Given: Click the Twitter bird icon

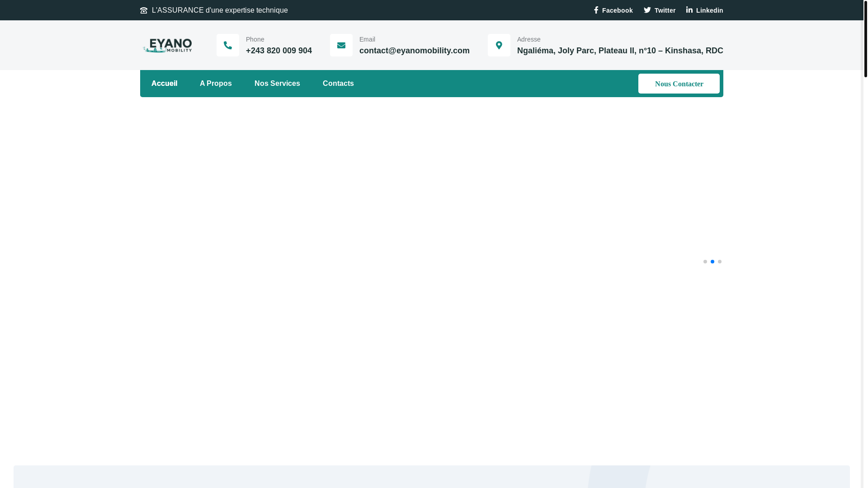Looking at the screenshot, I should pyautogui.click(x=647, y=10).
